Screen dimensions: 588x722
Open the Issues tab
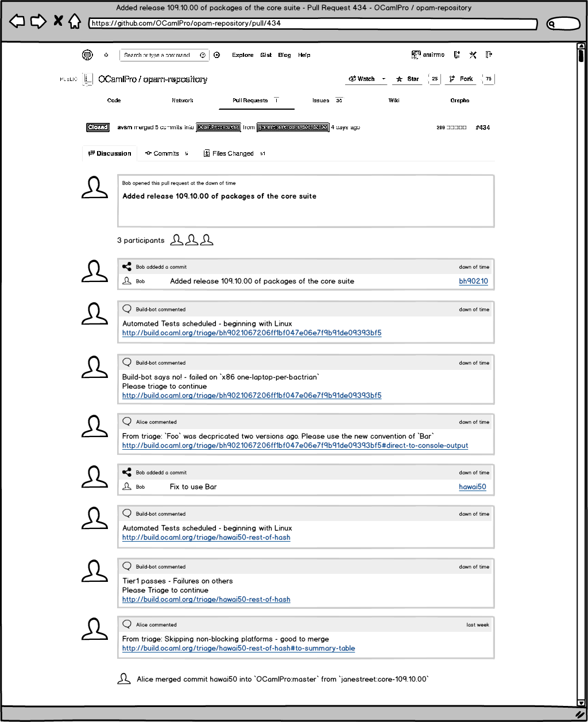[x=327, y=101]
